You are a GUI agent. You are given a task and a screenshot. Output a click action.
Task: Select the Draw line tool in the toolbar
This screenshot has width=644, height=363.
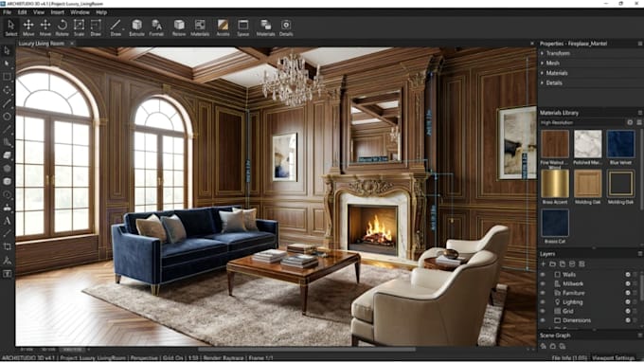click(116, 27)
